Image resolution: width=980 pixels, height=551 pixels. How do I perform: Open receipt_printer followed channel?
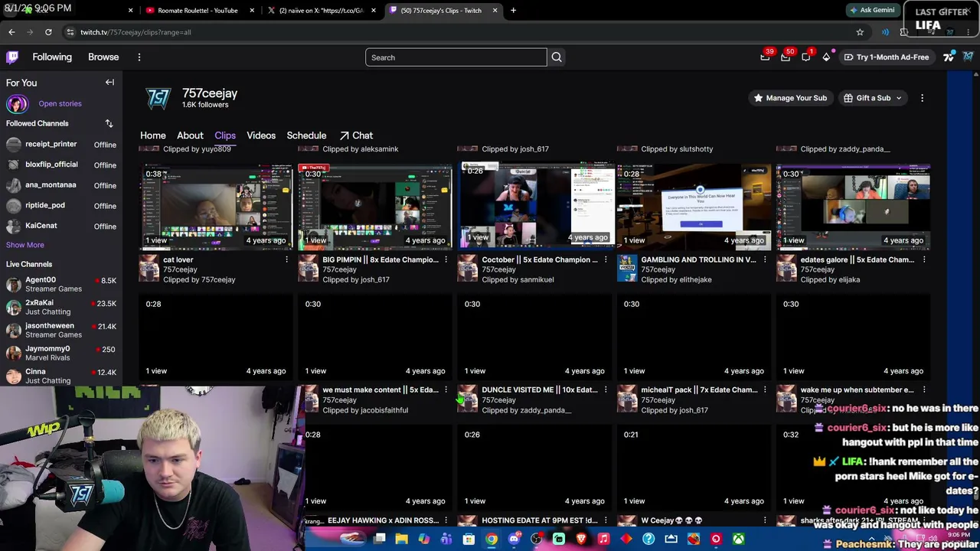[x=61, y=144]
